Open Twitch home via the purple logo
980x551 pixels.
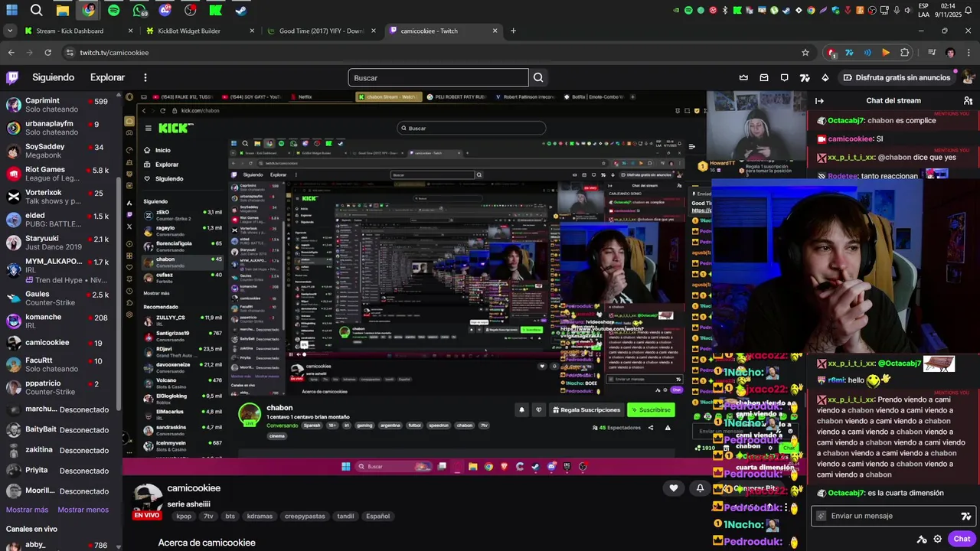tap(12, 77)
